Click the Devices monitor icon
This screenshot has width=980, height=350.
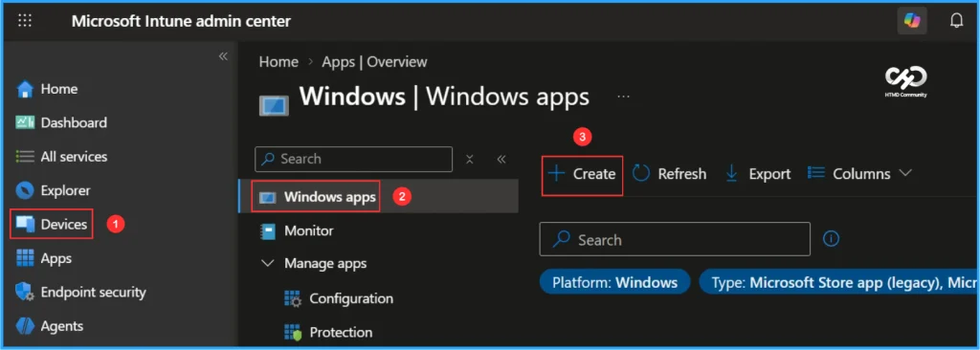coord(25,224)
